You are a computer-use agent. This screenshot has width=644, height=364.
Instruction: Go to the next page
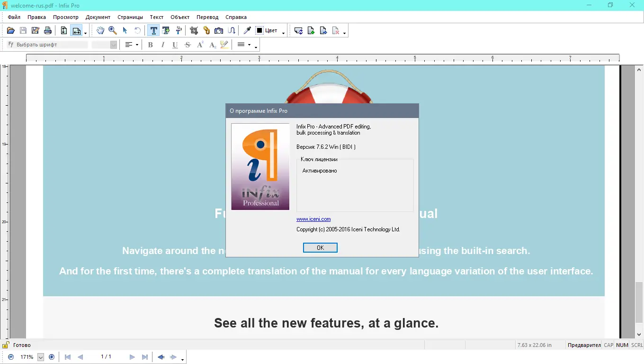(x=132, y=357)
